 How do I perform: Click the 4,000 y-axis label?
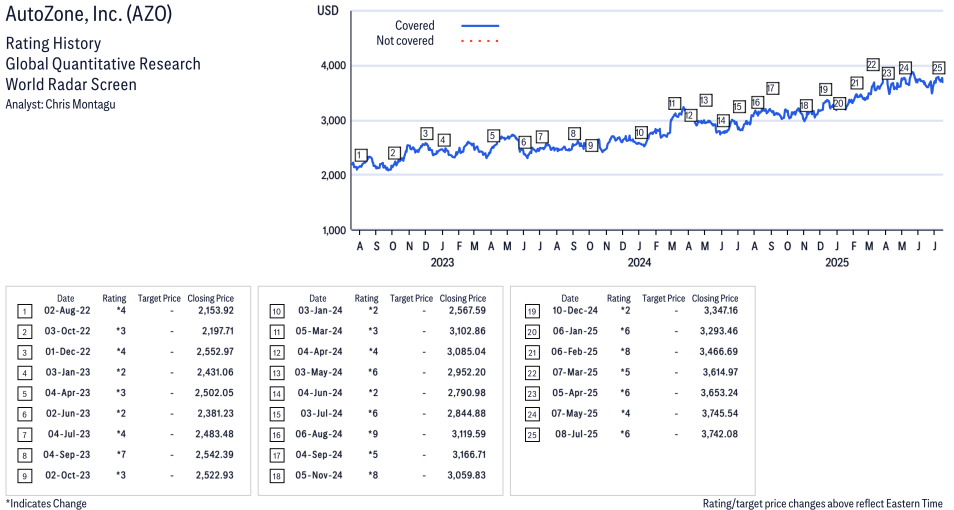point(332,66)
